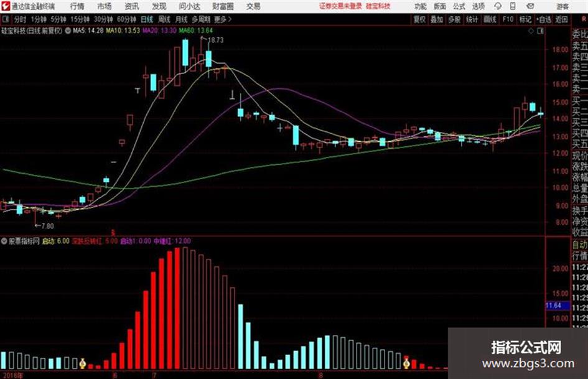This screenshot has height=379, width=588.
Task: Click the 通达信 red logo icon
Action: [6, 6]
